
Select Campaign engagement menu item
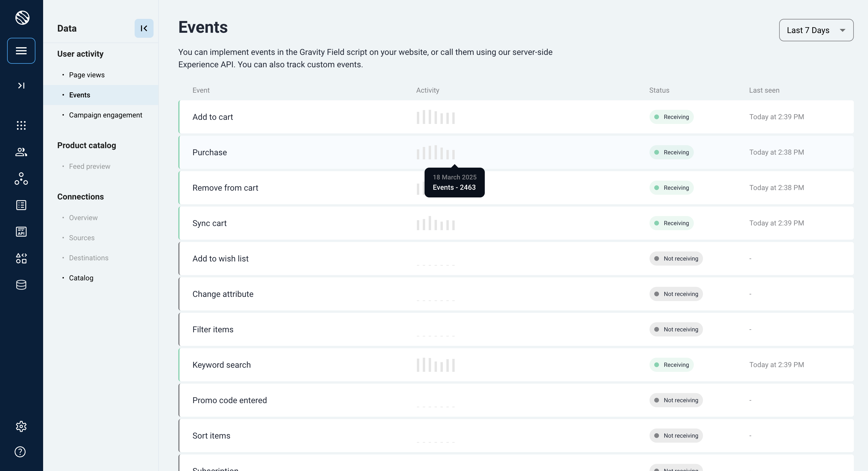click(x=105, y=115)
